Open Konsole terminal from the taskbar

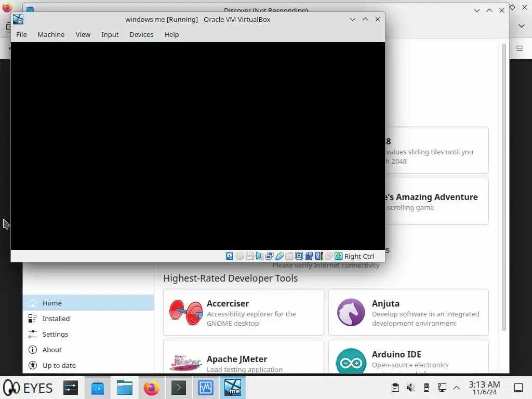(x=179, y=388)
